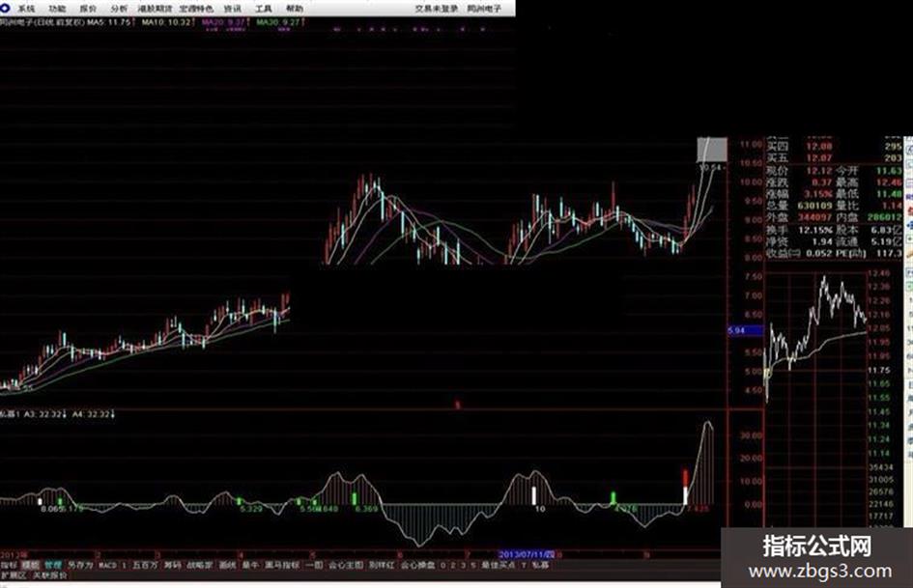Screen dimensions: 913x588
Task: Click the 买五 12.07 bid row
Action: pos(834,157)
